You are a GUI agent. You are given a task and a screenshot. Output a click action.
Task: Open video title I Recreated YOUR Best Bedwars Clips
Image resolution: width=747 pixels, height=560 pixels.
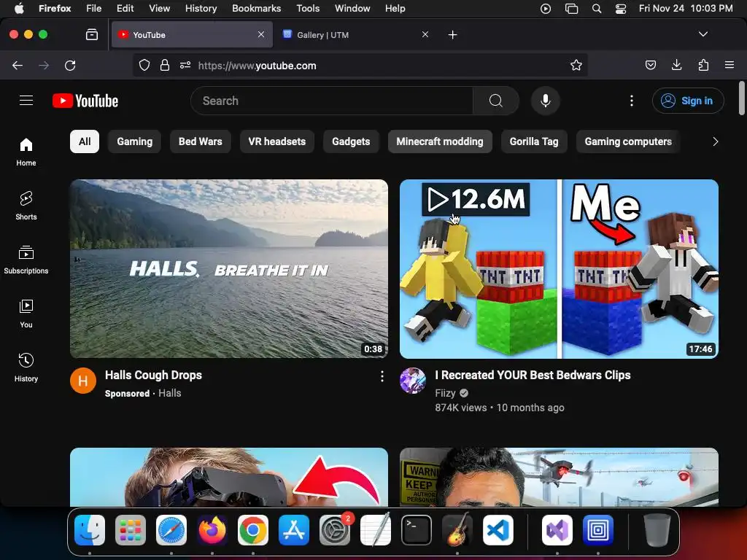click(x=533, y=376)
